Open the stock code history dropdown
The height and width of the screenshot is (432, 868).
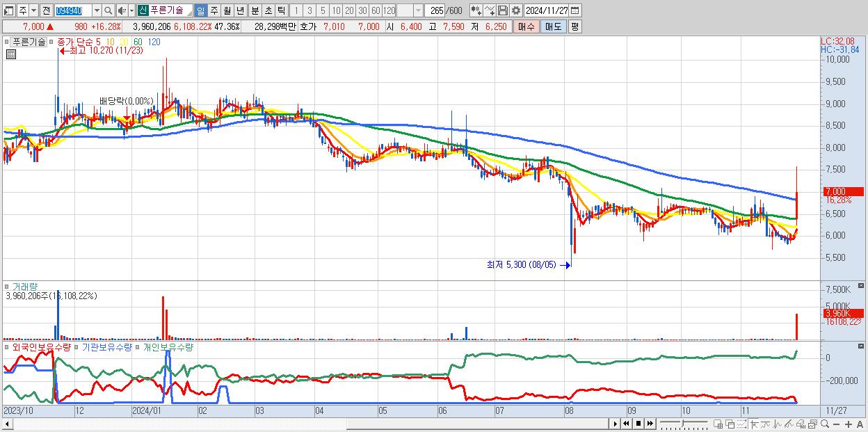(97, 10)
